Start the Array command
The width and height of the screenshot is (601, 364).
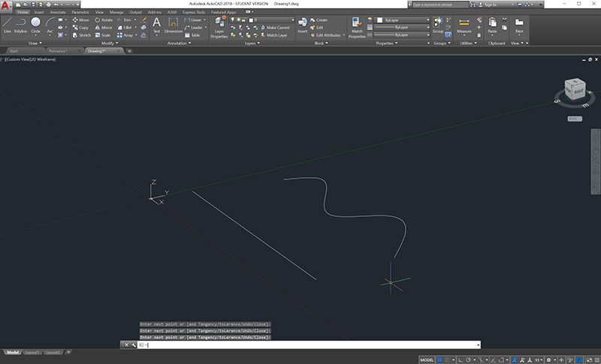point(125,35)
